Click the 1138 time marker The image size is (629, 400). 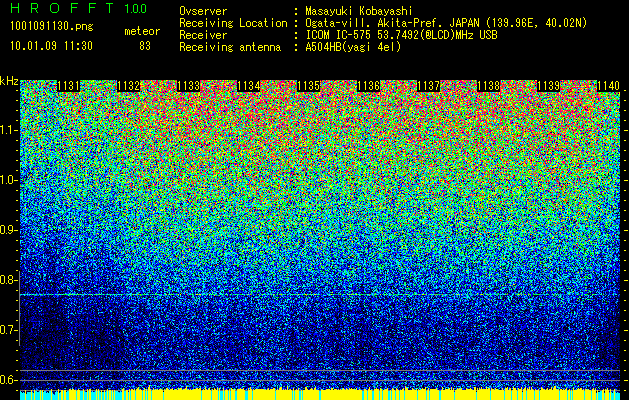pyautogui.click(x=488, y=86)
